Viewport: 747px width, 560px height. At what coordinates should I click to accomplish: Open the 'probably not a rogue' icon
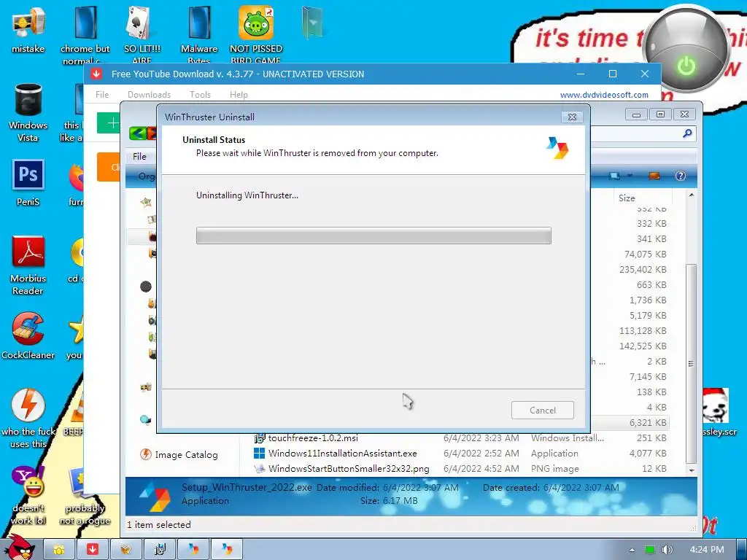click(85, 495)
